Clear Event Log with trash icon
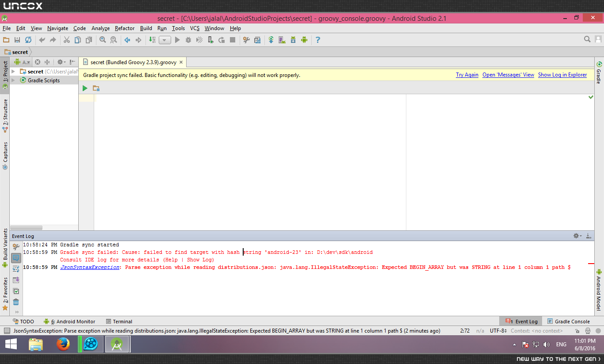The image size is (604, 364). (x=16, y=302)
